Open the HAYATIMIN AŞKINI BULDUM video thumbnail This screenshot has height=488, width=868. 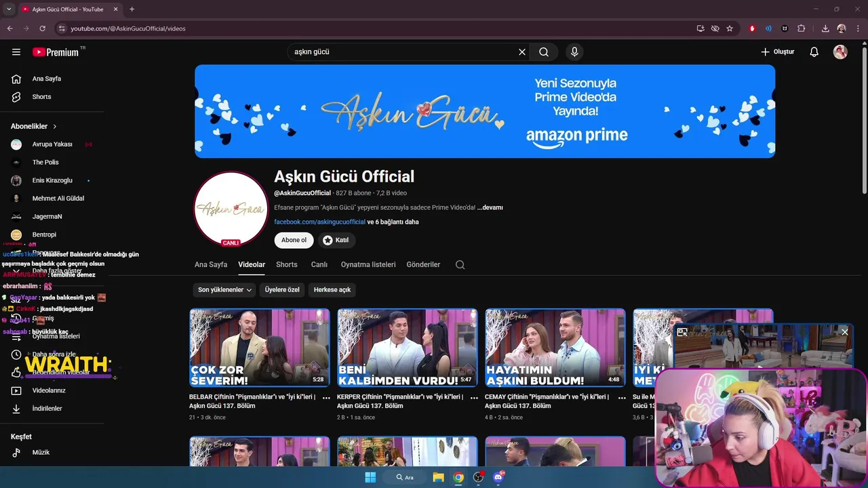point(555,348)
